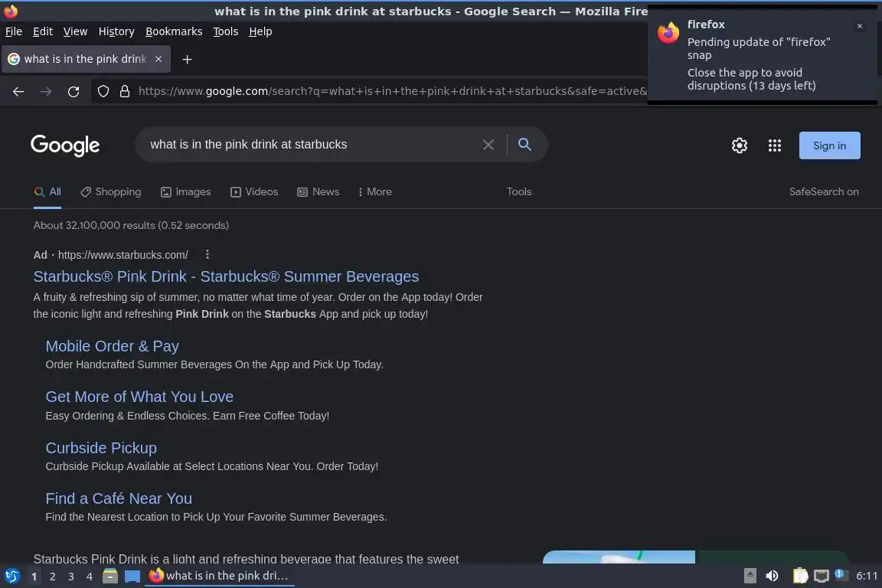
Task: Open the View menu
Action: point(75,31)
